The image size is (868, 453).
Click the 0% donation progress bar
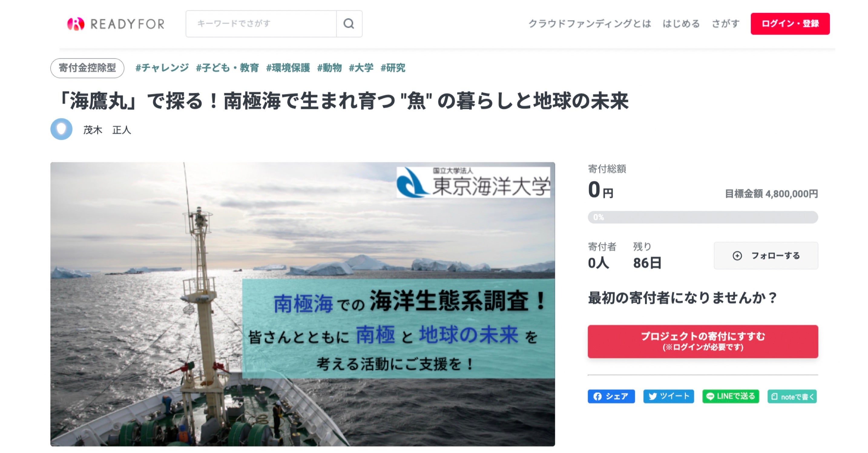pos(703,217)
